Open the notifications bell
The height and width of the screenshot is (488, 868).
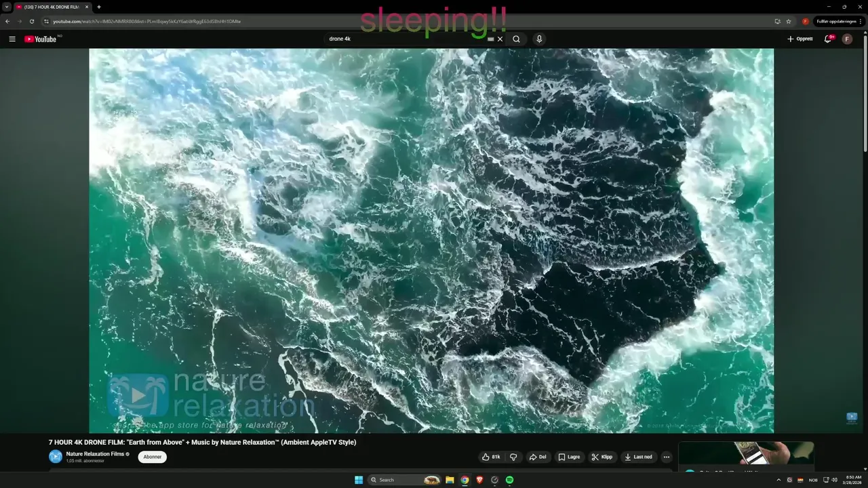[828, 39]
